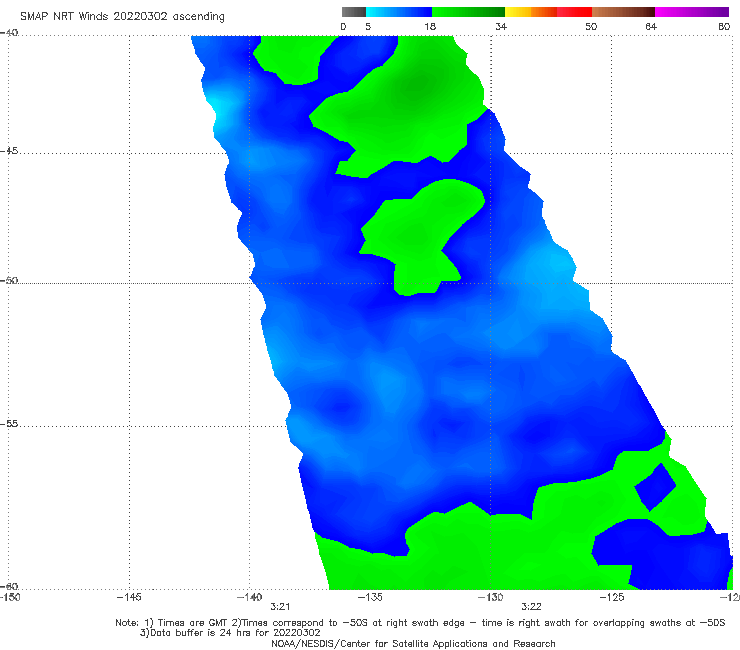Click the red segment of the color scale

click(x=574, y=12)
